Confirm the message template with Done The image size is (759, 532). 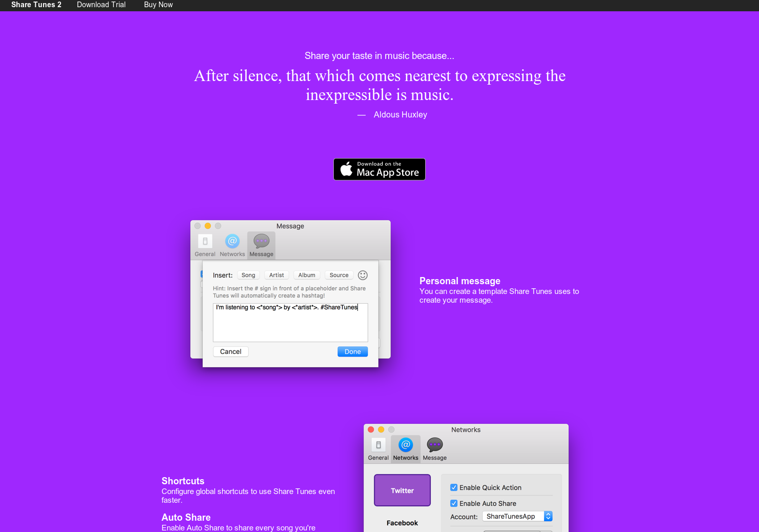352,351
